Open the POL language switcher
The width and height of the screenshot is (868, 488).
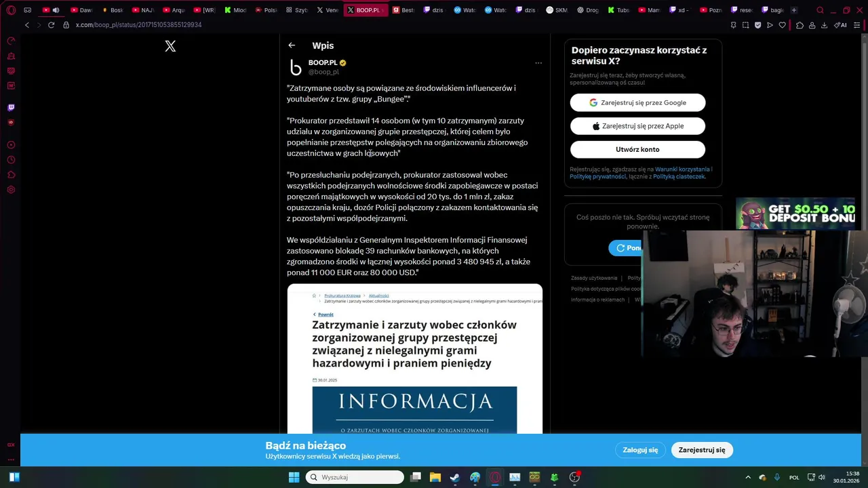[x=794, y=477]
